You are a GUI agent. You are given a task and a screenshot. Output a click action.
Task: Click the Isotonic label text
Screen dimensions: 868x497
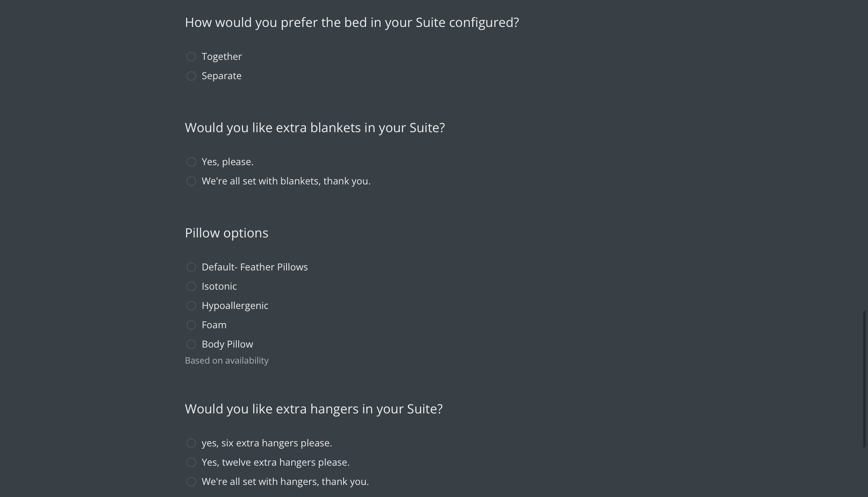[x=219, y=286]
